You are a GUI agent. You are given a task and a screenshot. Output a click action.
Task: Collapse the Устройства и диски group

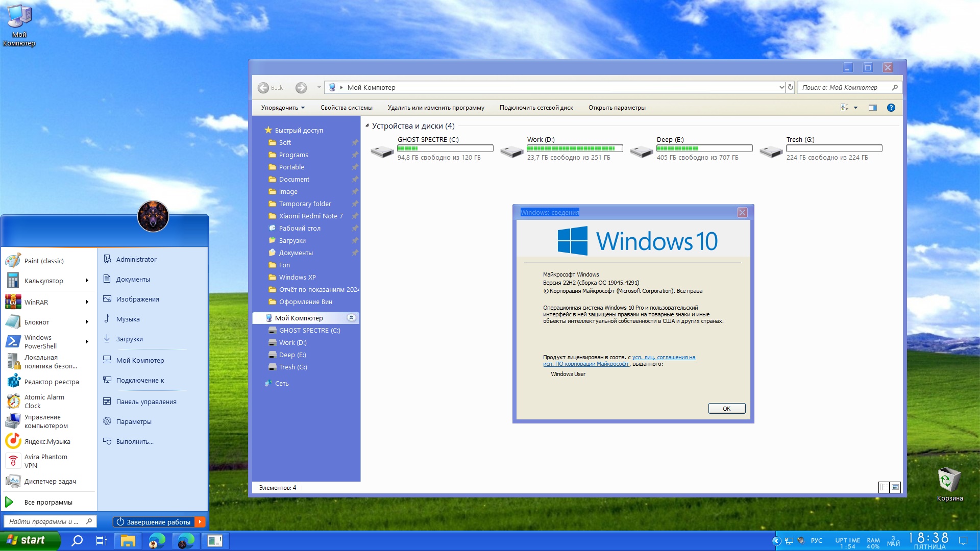[x=367, y=126]
